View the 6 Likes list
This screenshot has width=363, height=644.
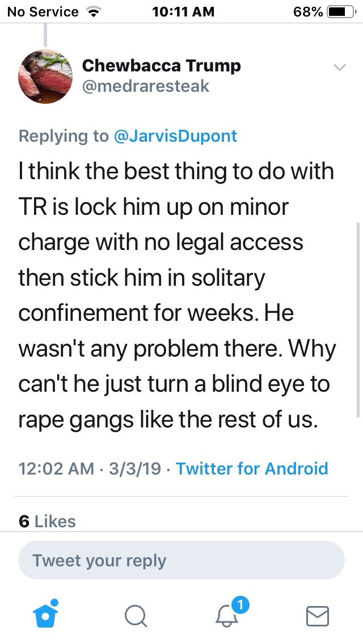coord(47,521)
